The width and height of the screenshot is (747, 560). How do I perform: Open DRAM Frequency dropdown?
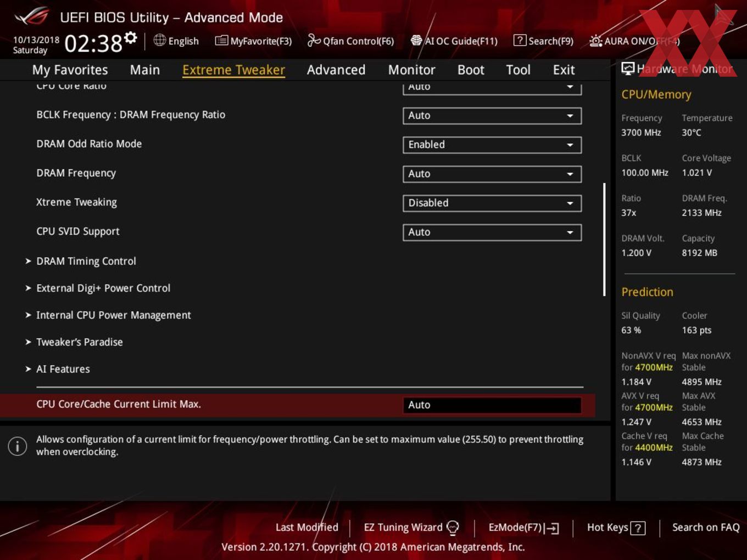(492, 173)
